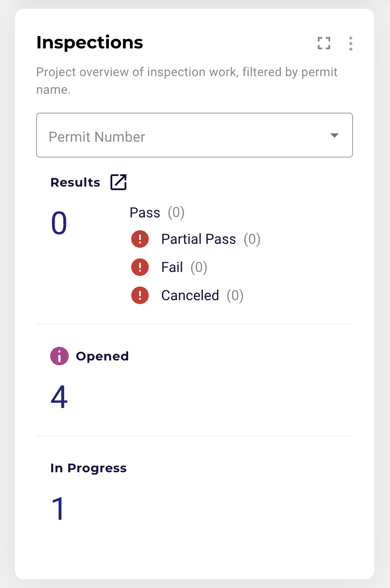Screen dimensions: 390x588
Task: Select the Fail result label
Action: pos(172,267)
